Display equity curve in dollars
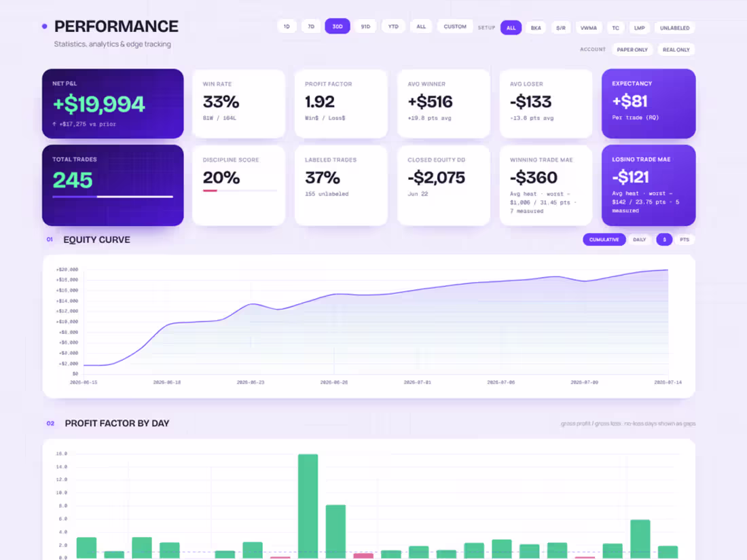This screenshot has height=560, width=747. [664, 240]
